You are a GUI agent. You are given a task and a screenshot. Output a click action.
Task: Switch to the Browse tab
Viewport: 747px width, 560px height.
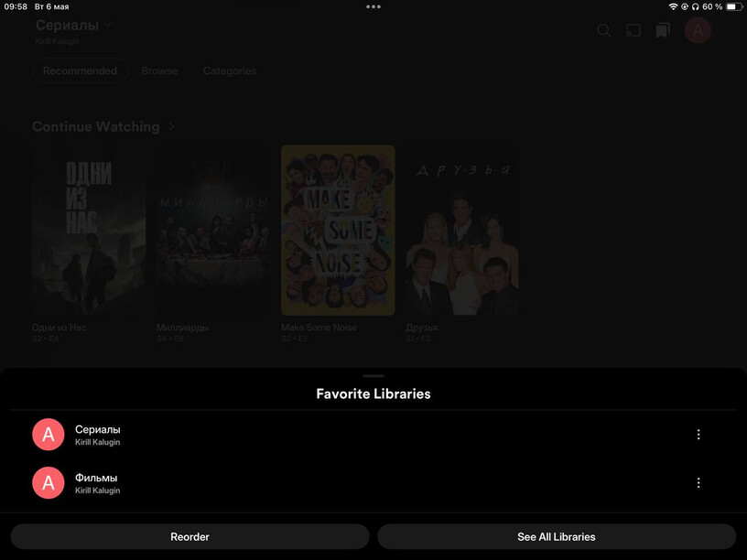(159, 71)
